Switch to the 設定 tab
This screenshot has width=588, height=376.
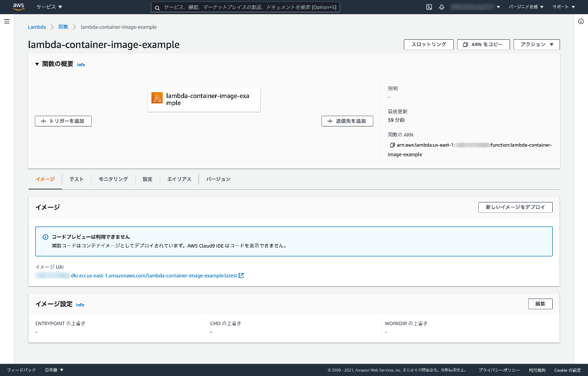147,179
